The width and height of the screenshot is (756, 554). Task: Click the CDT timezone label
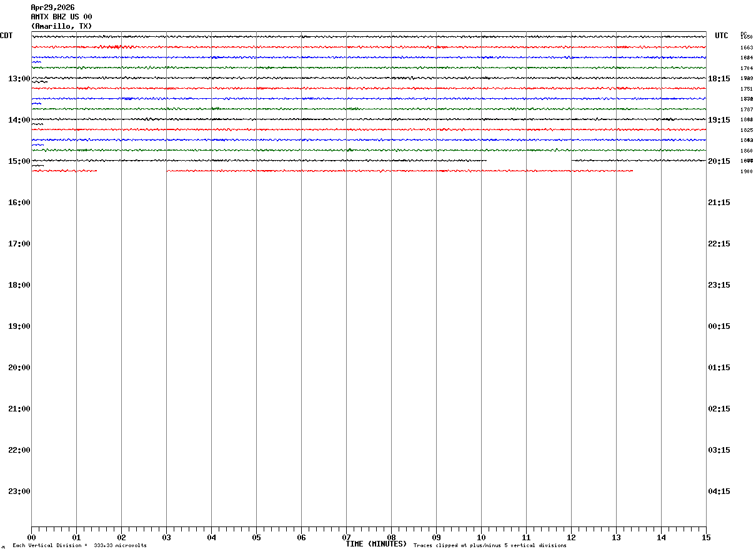pyautogui.click(x=6, y=36)
